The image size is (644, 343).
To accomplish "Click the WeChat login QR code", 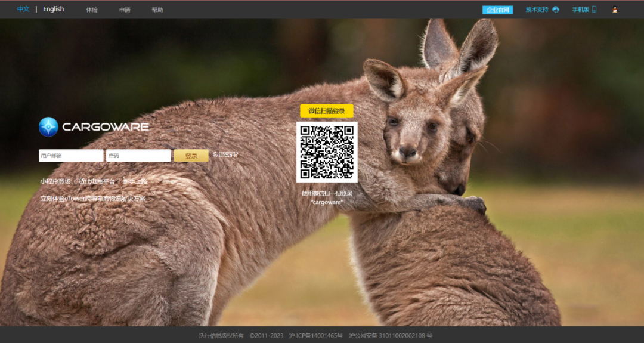I will click(x=327, y=152).
